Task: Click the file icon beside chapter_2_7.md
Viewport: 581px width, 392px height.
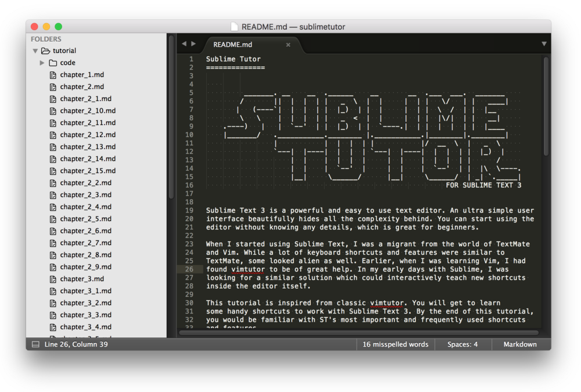Action: [x=53, y=243]
